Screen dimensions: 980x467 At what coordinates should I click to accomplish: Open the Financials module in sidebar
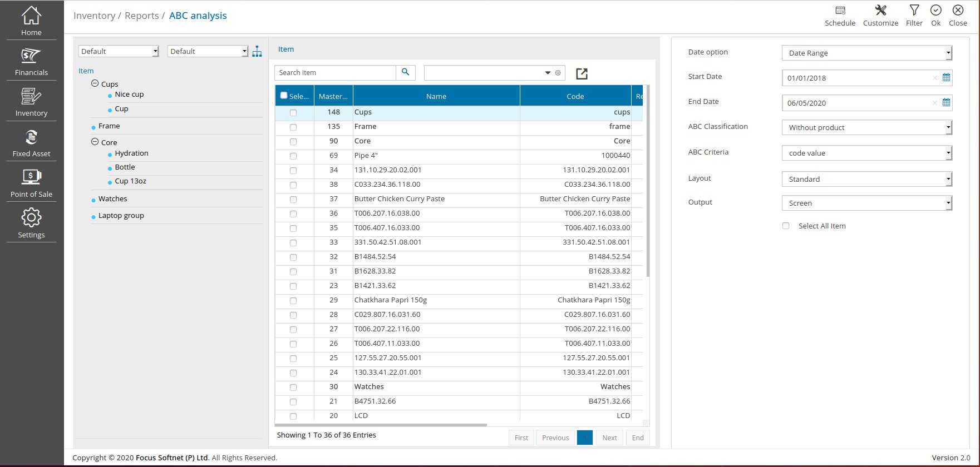[x=31, y=61]
